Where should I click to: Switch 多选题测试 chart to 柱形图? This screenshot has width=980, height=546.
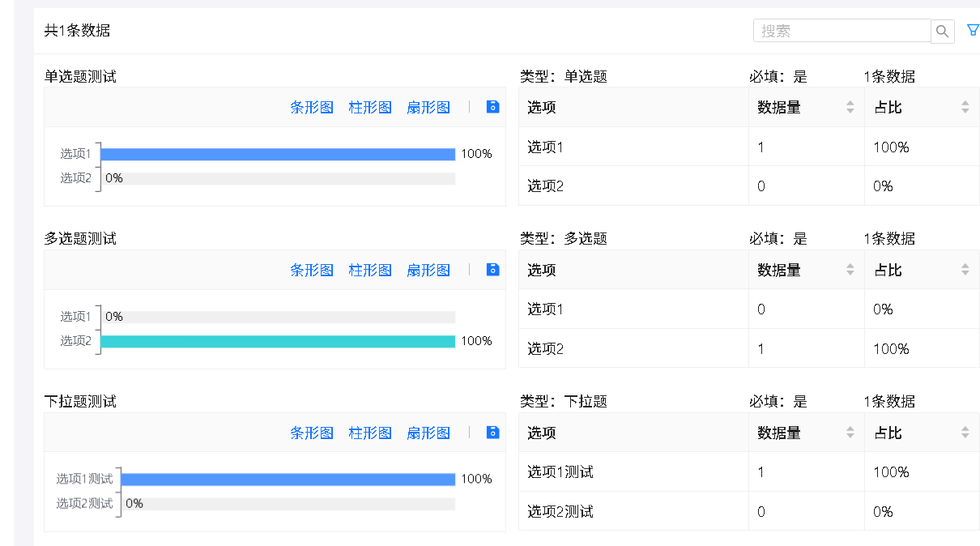(x=370, y=270)
